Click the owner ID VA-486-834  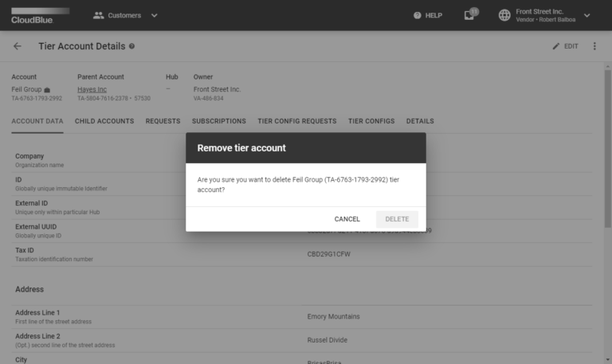click(209, 98)
